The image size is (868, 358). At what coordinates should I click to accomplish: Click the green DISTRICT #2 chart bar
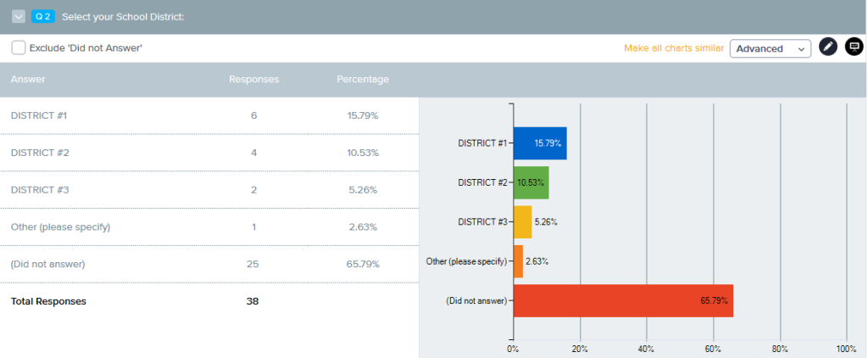point(531,182)
